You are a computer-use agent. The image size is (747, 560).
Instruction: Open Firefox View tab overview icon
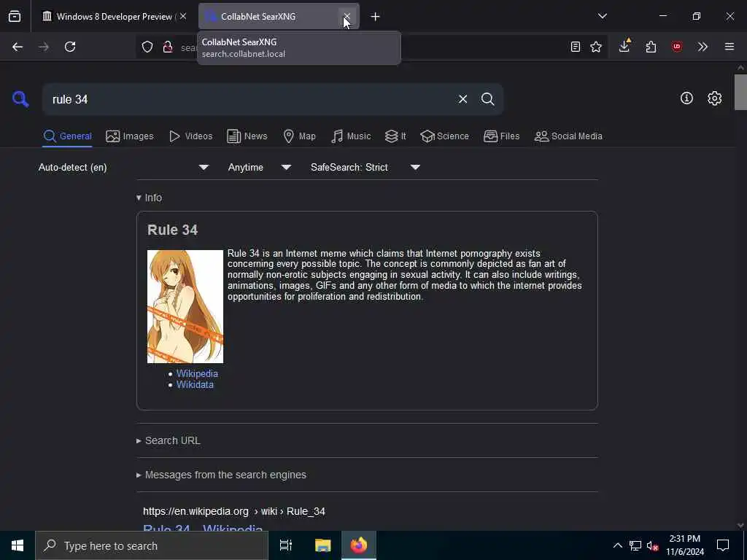click(15, 17)
